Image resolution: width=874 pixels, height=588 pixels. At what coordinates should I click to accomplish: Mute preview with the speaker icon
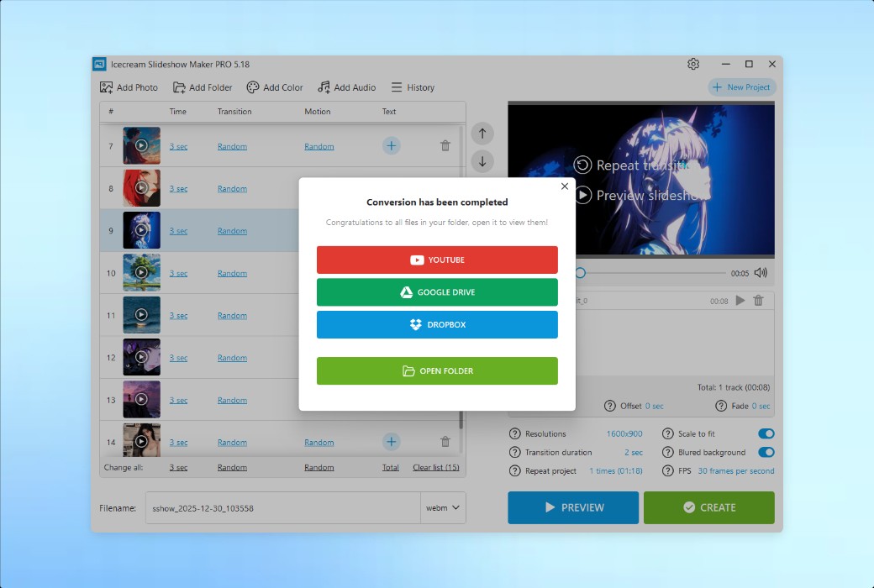(762, 272)
